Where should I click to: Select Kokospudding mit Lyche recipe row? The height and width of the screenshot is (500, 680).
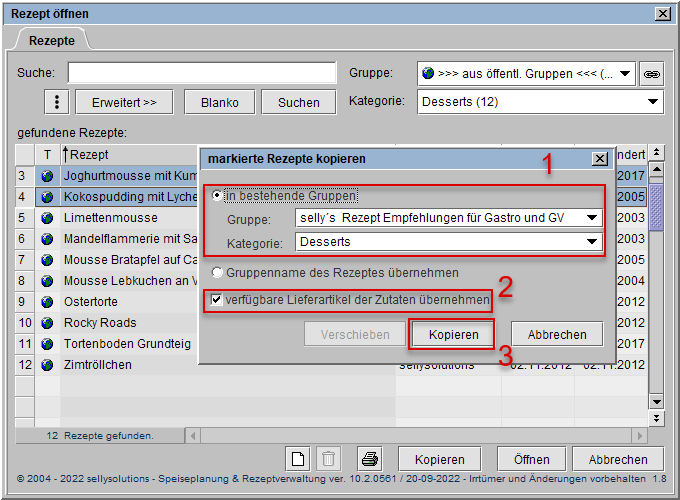[129, 197]
